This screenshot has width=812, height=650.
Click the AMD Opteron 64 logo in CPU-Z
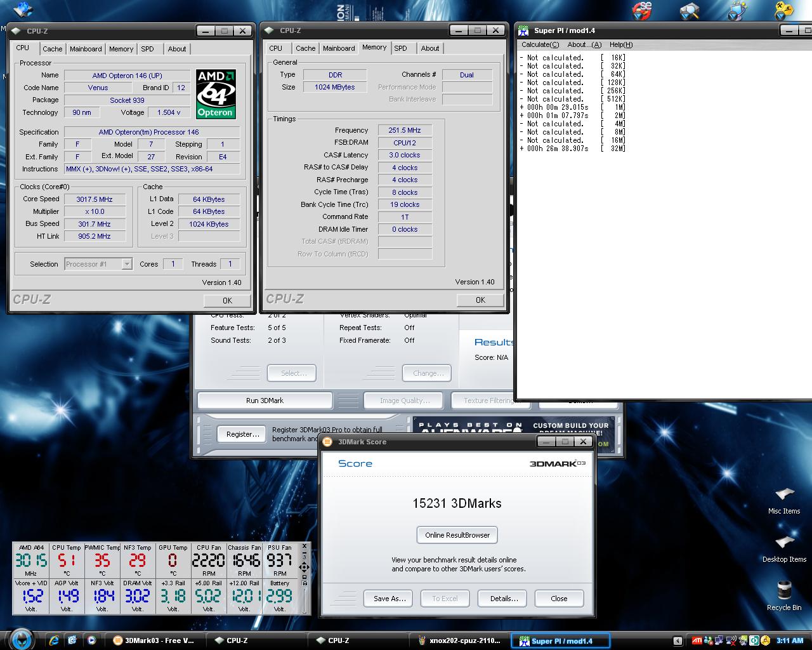(x=216, y=93)
